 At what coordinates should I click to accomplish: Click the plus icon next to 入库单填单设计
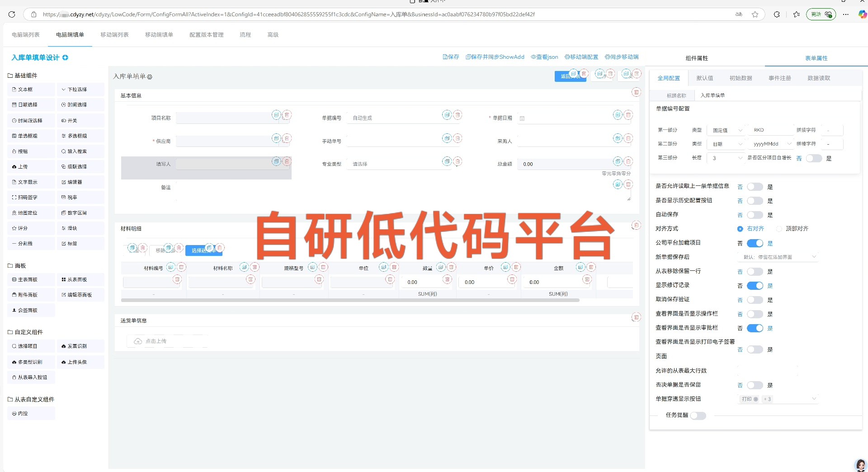pyautogui.click(x=66, y=57)
